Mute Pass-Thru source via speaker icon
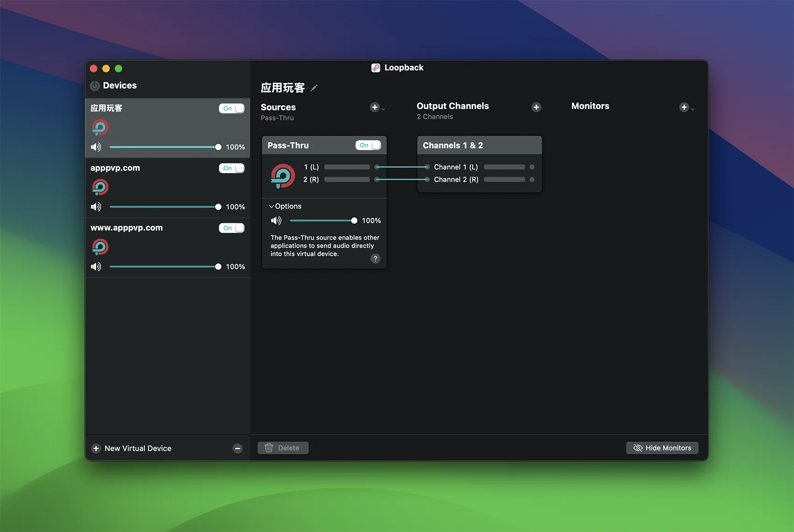The image size is (794, 532). click(x=276, y=220)
